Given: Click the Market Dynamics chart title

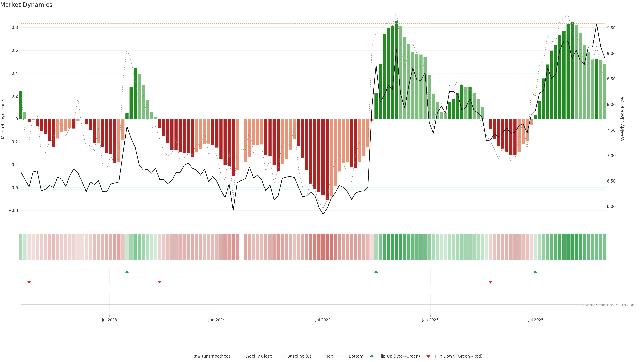Looking at the screenshot, I should tap(26, 5).
